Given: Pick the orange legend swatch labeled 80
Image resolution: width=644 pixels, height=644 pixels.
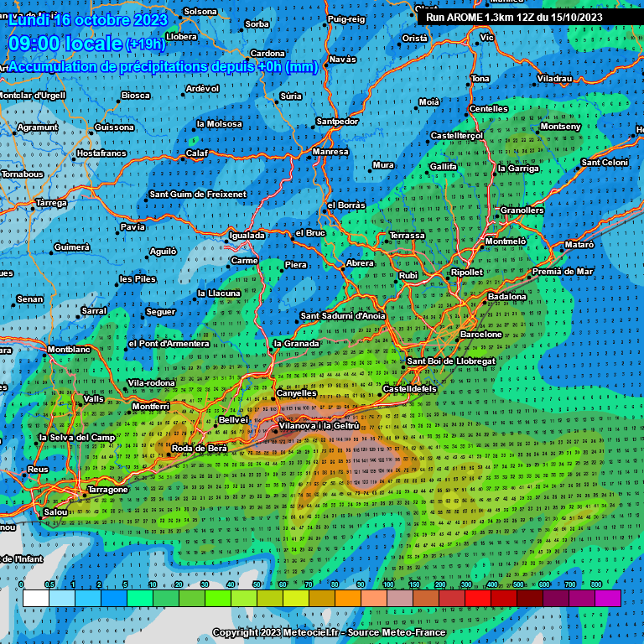Looking at the screenshot, I should [348, 598].
